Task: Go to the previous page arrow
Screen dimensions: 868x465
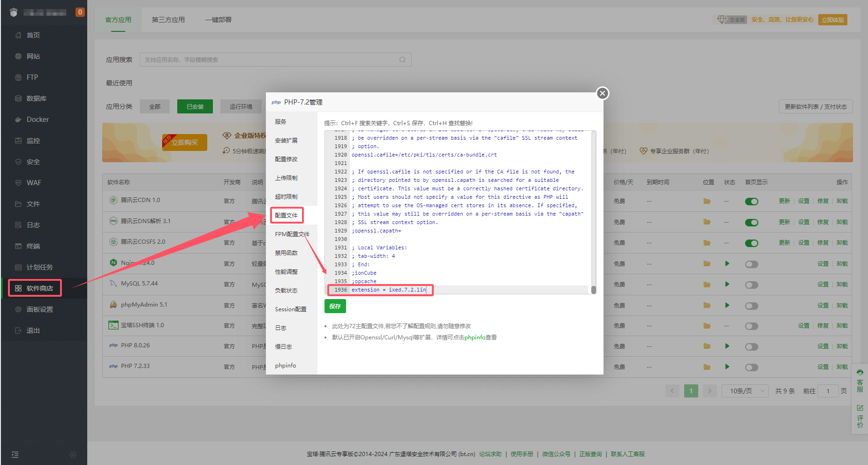Action: tap(672, 391)
